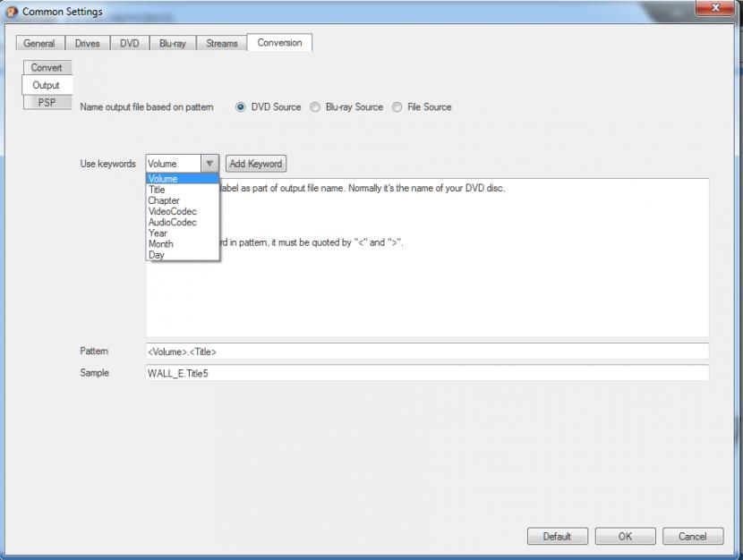Select Day keyword option
The height and width of the screenshot is (560, 743).
(x=183, y=255)
